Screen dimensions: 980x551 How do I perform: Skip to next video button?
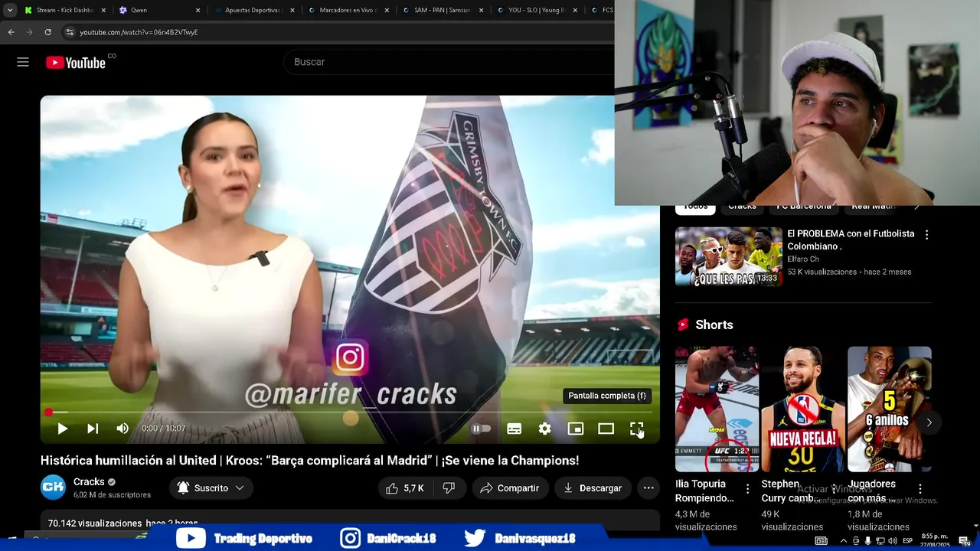(93, 429)
